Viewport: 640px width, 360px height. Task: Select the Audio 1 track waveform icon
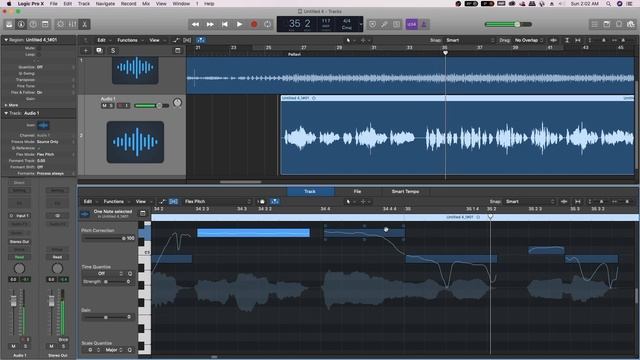[135, 142]
